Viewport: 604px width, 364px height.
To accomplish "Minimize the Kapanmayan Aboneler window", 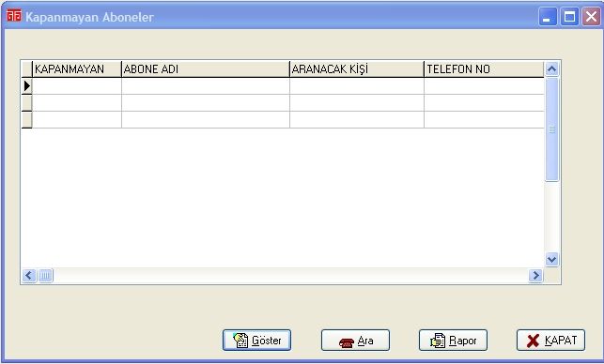I will pos(548,17).
